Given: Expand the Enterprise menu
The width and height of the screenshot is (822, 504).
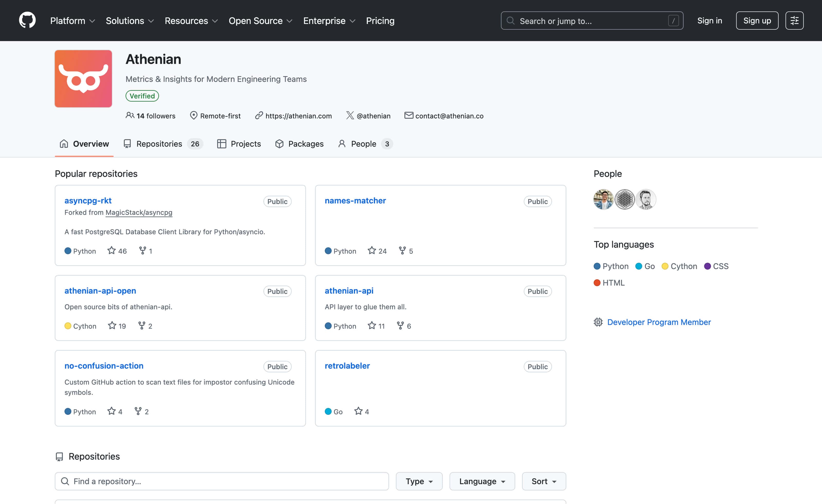Looking at the screenshot, I should [329, 21].
